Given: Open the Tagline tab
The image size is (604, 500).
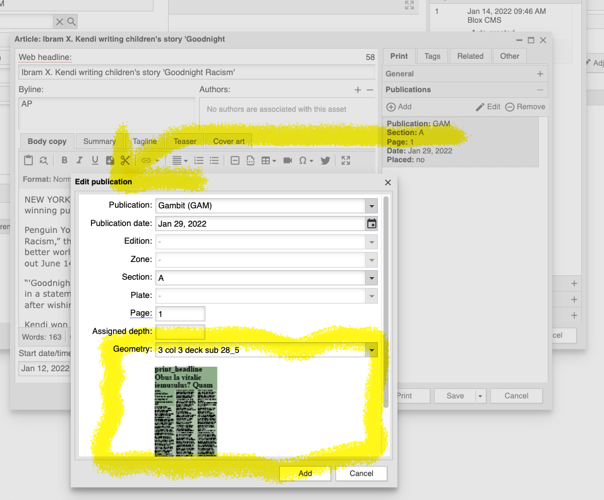Looking at the screenshot, I should 144,141.
